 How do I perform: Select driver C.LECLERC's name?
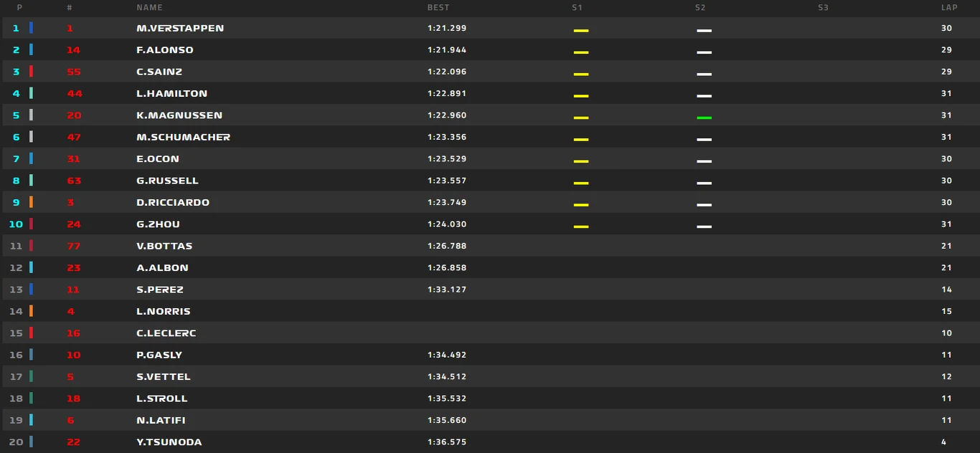(166, 333)
